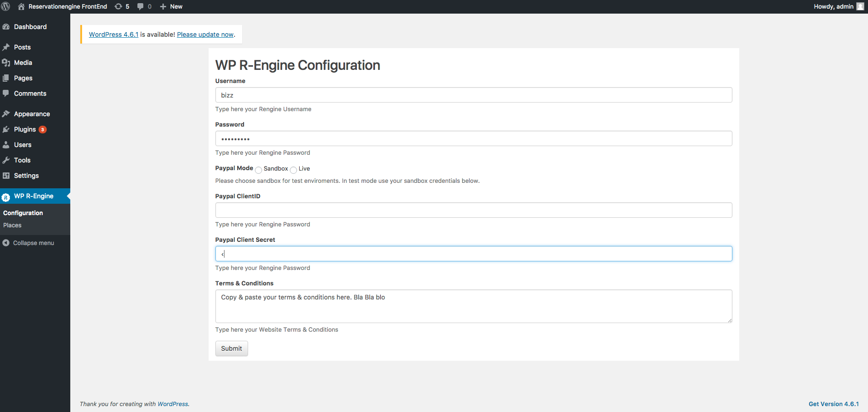Click the WordPress logo icon
The image size is (868, 412).
[x=6, y=6]
